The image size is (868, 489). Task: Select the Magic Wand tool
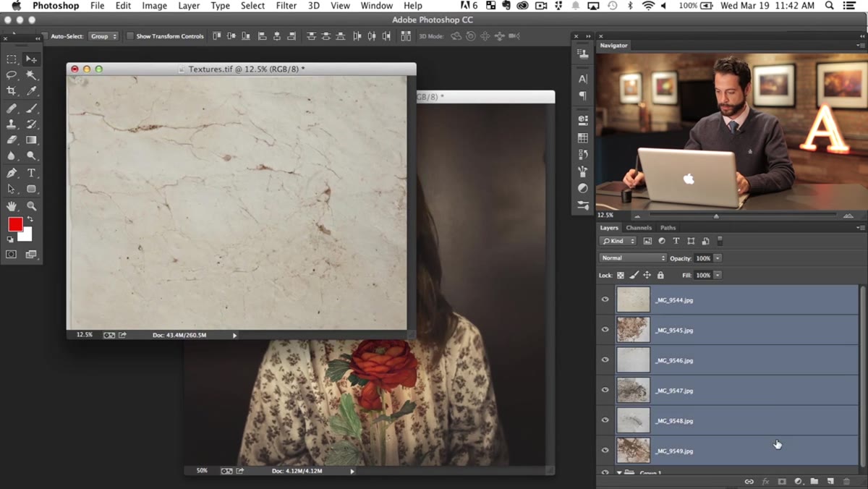click(31, 75)
